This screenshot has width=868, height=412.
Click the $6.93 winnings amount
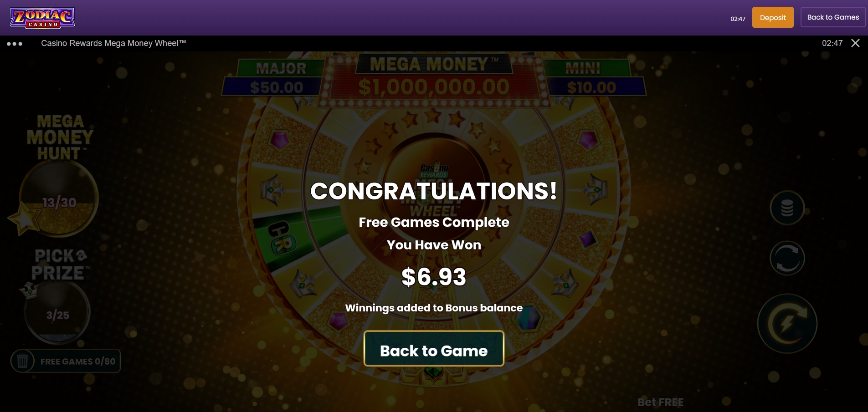(434, 277)
